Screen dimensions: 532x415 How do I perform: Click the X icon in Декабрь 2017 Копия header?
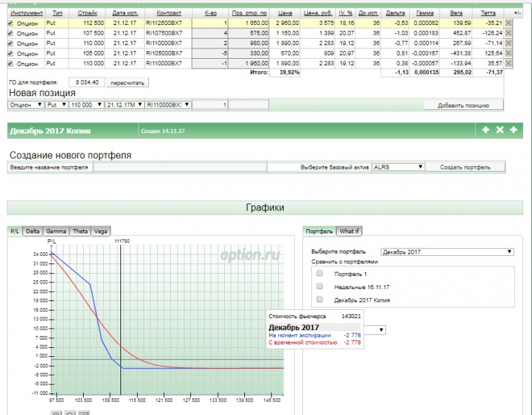(x=499, y=130)
